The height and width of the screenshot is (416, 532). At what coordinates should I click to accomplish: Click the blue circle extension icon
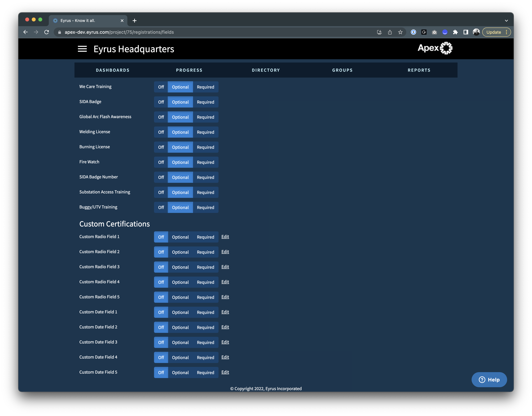pos(445,32)
